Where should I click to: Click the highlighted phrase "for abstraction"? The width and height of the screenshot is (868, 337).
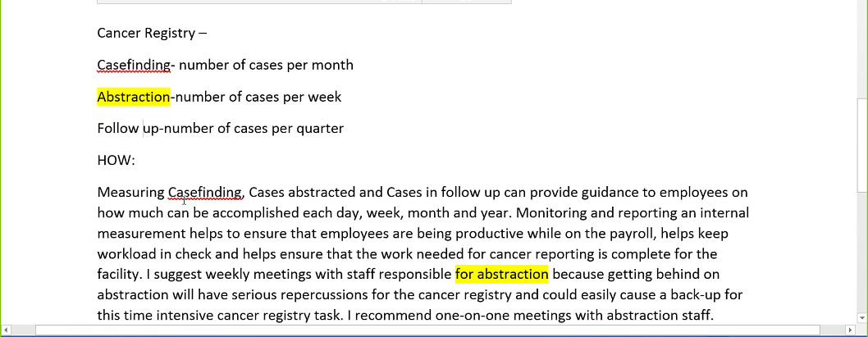(x=501, y=274)
